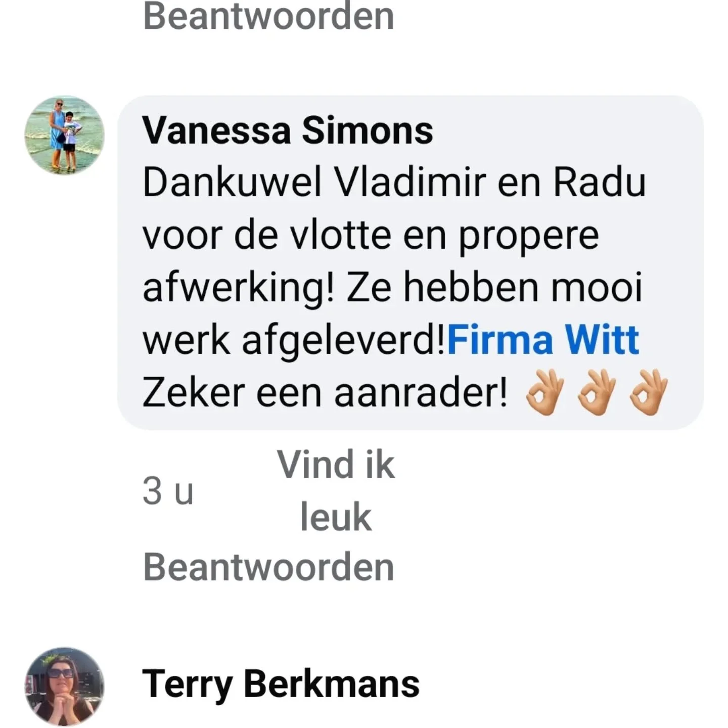Image resolution: width=728 pixels, height=728 pixels.
Task: Click the rightmost OK hand emoji
Action: point(649,393)
